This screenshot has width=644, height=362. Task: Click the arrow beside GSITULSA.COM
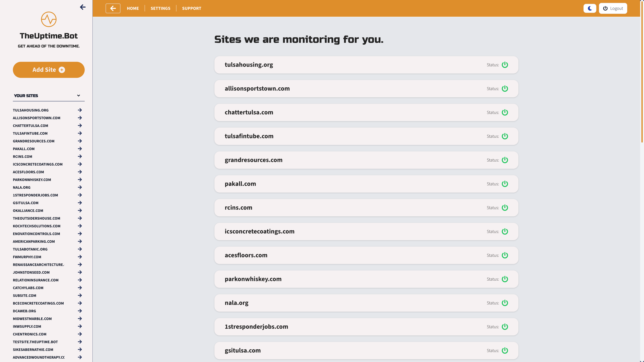click(80, 203)
